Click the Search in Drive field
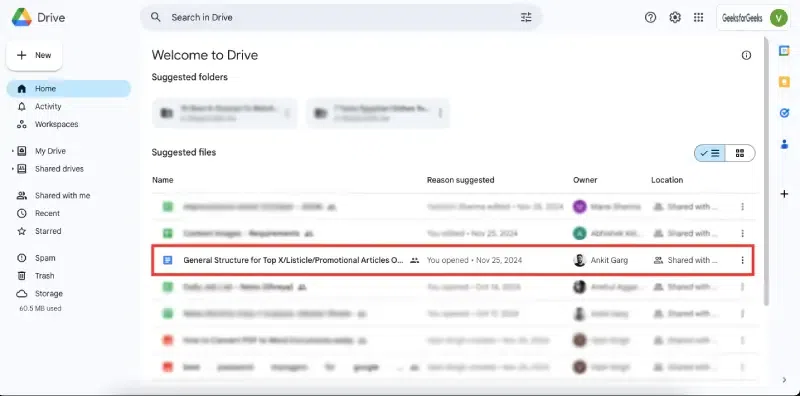Viewport: 800px width, 396px height. point(341,17)
